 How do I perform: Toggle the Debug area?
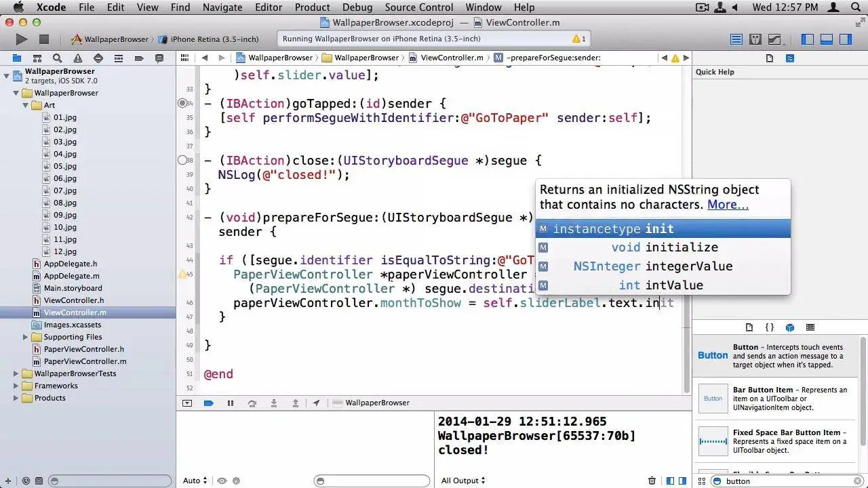tap(827, 39)
